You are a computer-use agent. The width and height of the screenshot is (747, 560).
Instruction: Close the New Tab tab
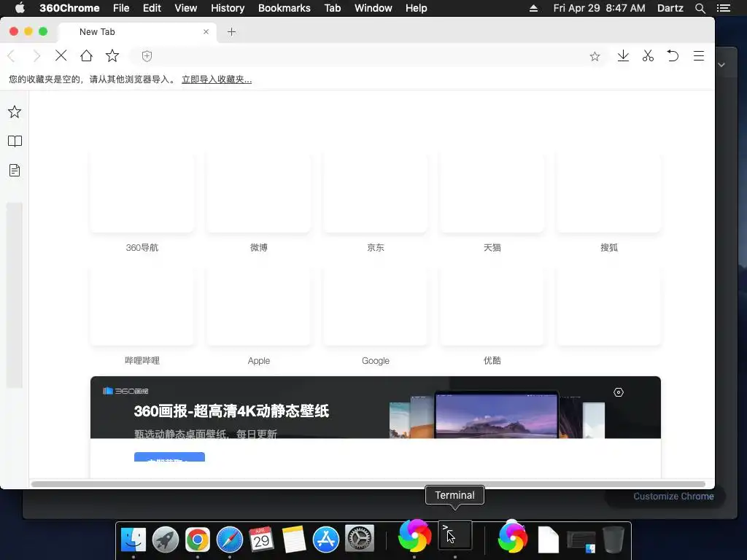pyautogui.click(x=206, y=32)
